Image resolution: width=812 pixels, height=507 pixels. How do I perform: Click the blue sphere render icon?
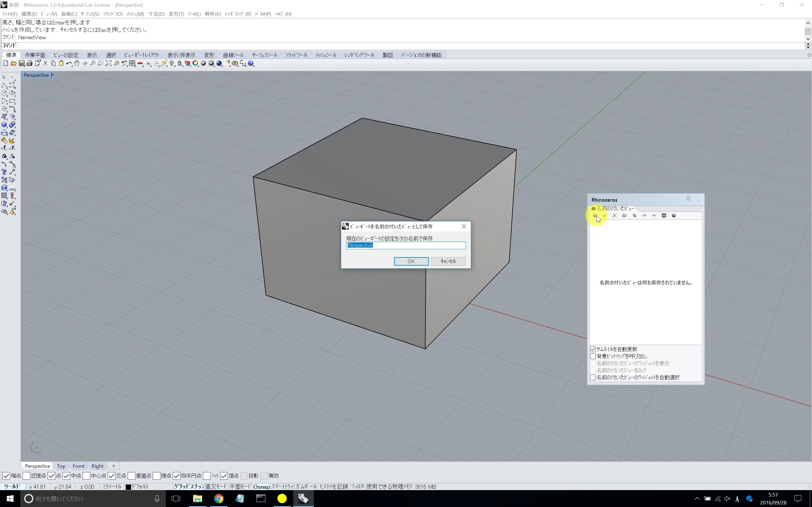[219, 63]
